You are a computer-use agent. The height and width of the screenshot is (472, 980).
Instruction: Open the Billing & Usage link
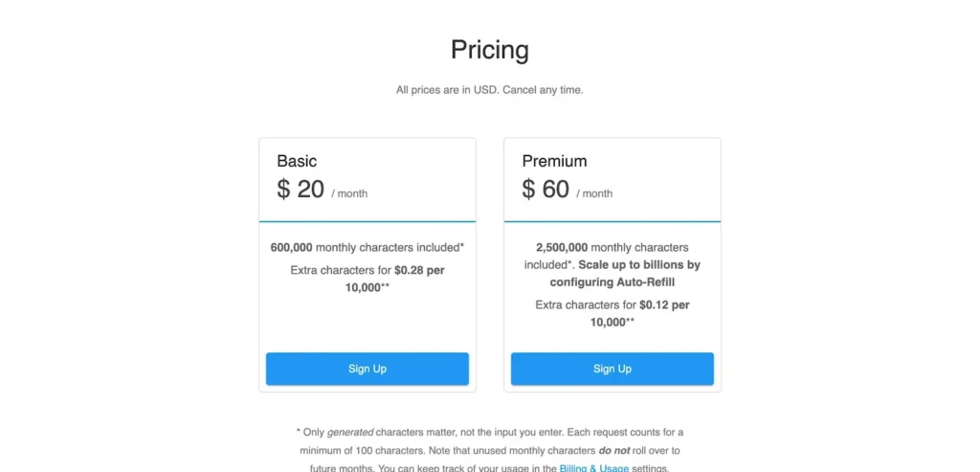tap(600, 468)
